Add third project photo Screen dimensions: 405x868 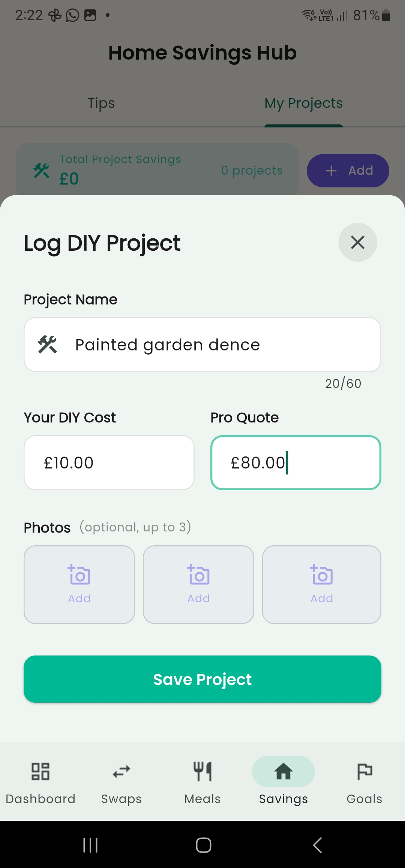[x=321, y=584]
